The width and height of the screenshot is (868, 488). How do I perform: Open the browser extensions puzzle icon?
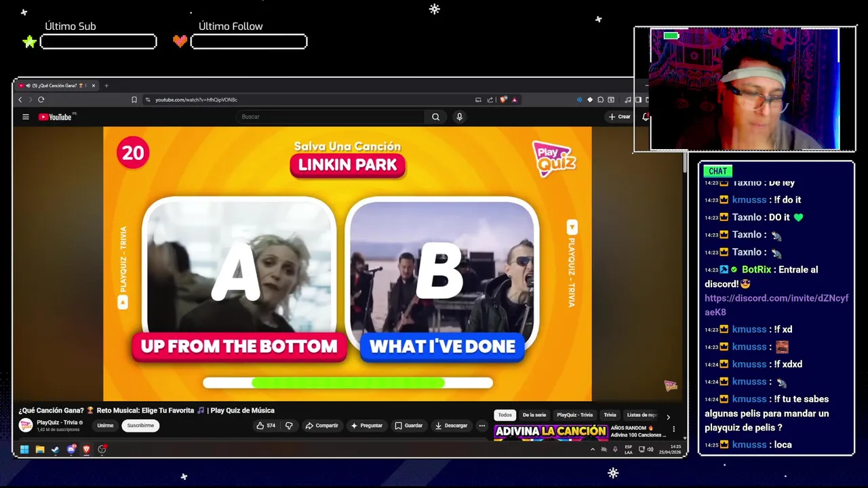(600, 100)
